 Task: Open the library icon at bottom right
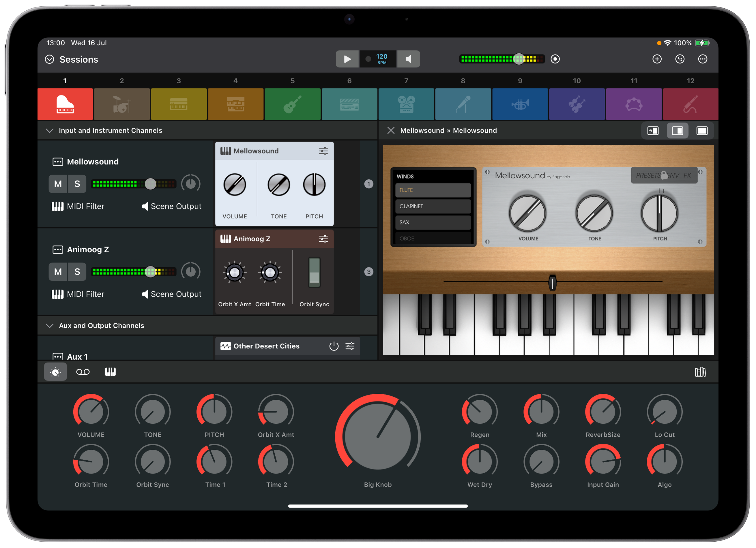pos(700,372)
